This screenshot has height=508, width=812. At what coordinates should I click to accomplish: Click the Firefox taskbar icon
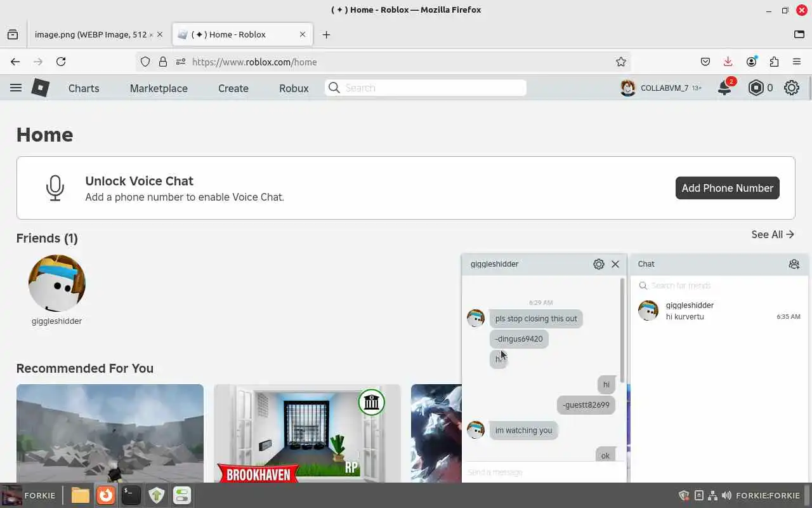[105, 495]
